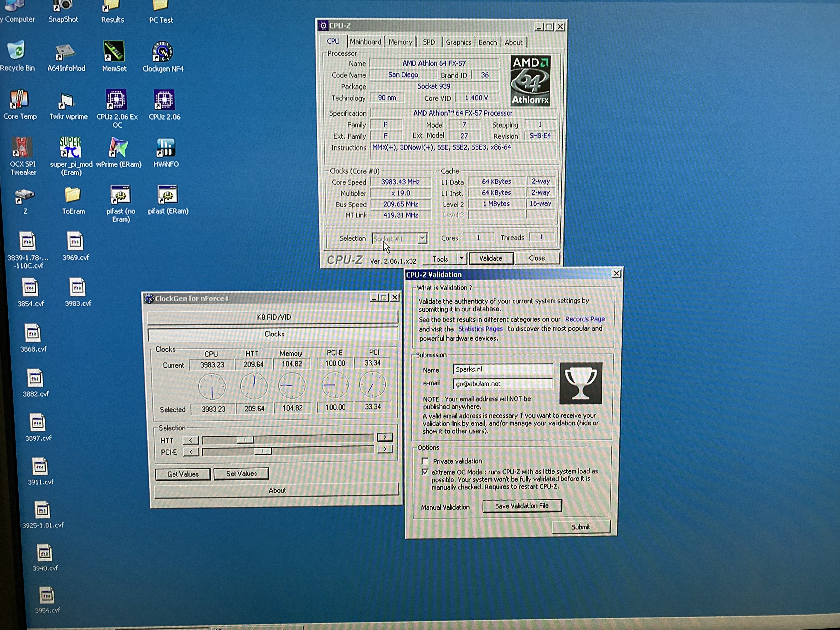Follow the Statistics Pages link
This screenshot has height=630, width=840.
point(480,329)
